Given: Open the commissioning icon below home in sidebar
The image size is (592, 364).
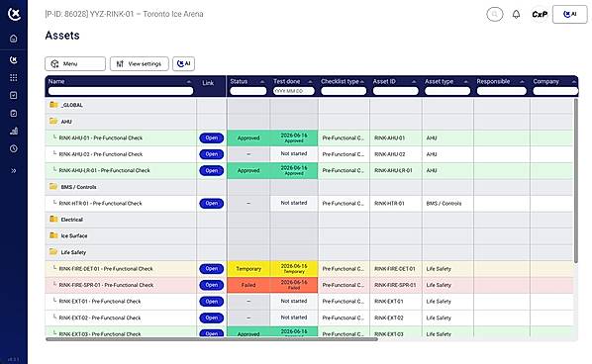Looking at the screenshot, I should [14, 60].
